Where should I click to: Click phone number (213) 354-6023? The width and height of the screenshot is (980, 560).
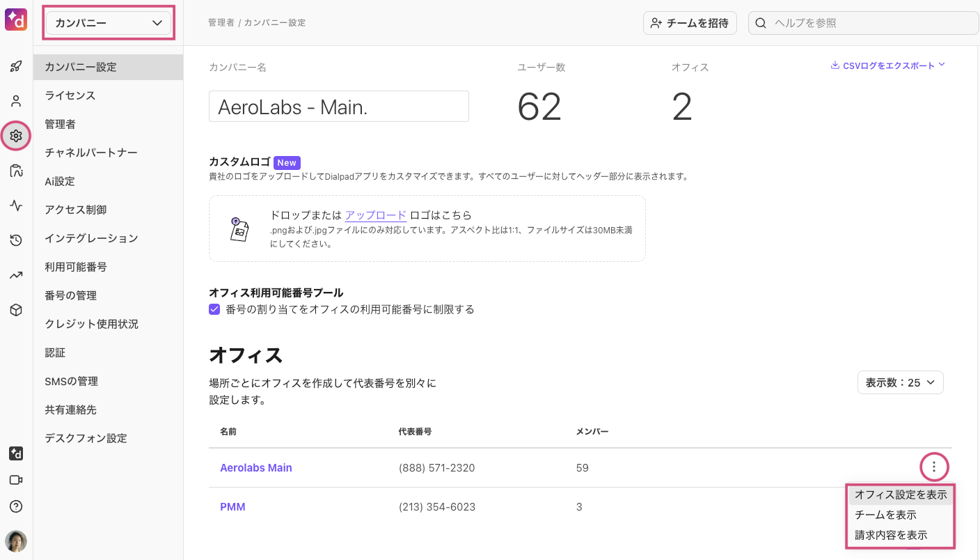[x=437, y=506]
